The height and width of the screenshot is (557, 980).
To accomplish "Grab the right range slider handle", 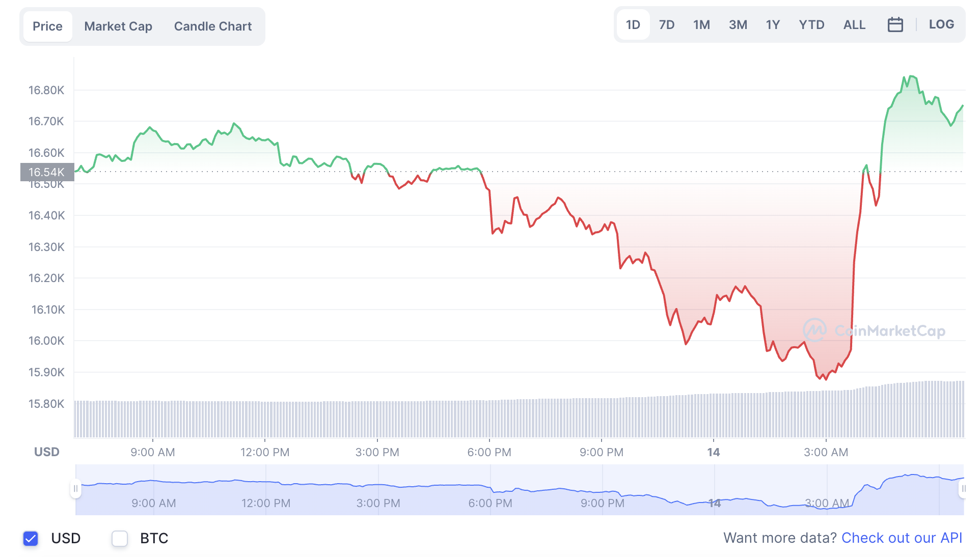I will pos(963,489).
